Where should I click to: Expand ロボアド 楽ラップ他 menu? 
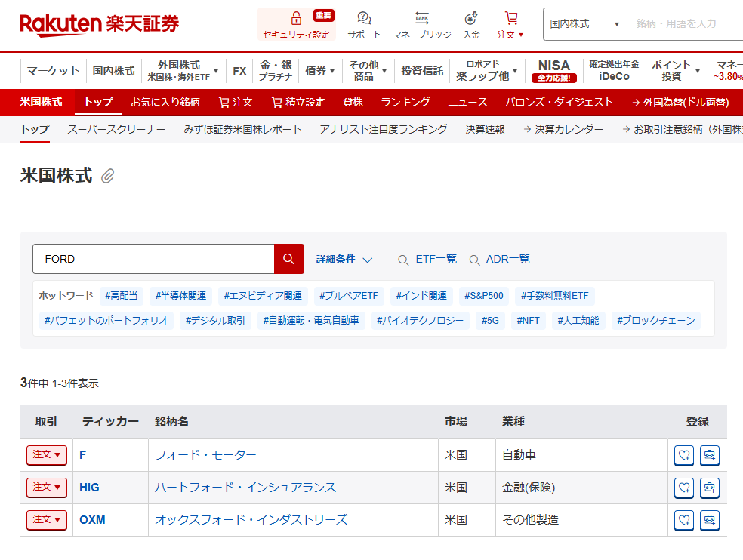(x=486, y=71)
